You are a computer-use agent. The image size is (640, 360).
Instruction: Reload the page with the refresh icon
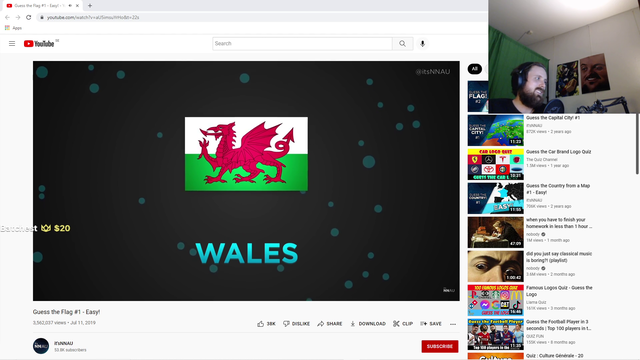click(x=29, y=17)
